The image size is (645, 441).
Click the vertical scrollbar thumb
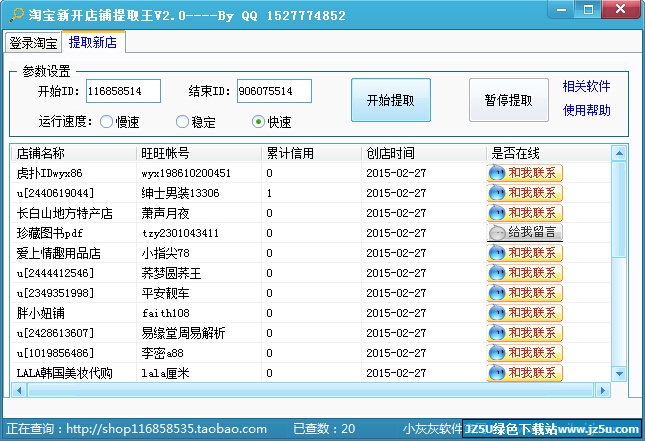click(x=619, y=210)
